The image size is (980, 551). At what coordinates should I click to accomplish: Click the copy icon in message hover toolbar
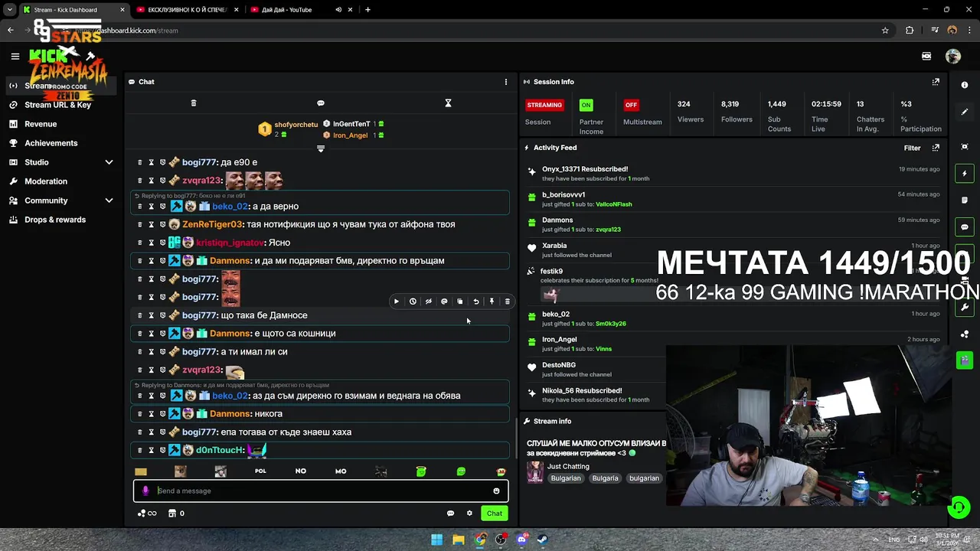460,302
